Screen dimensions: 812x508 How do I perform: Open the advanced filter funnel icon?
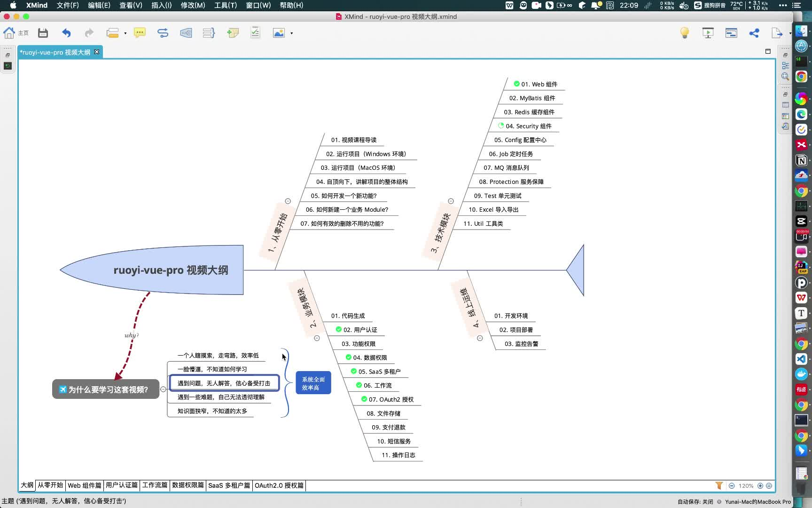719,485
